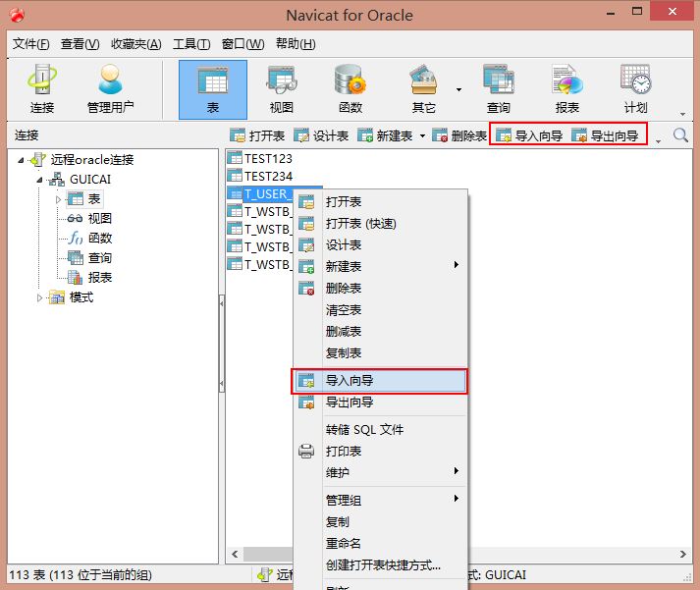Open the Schedule (计划) toolbar icon
This screenshot has height=590, width=700.
pos(635,89)
